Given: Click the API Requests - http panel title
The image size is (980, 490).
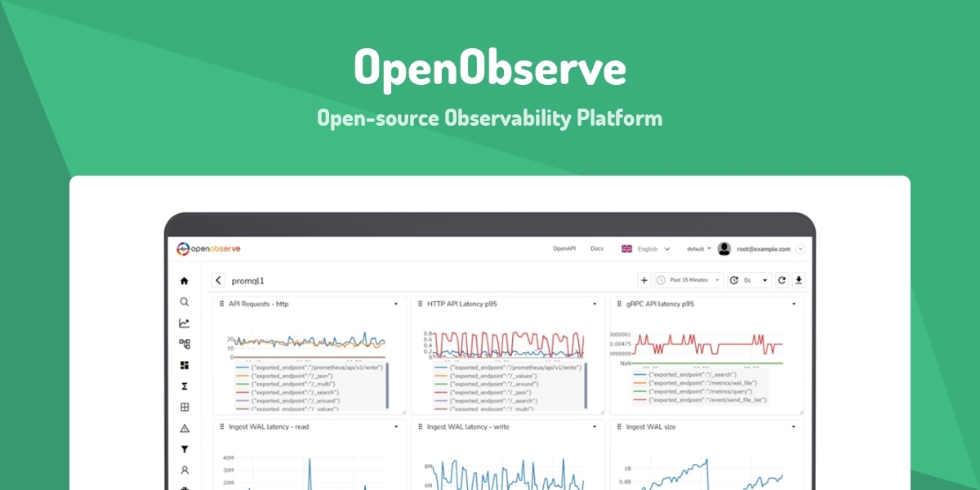Looking at the screenshot, I should pos(259,304).
